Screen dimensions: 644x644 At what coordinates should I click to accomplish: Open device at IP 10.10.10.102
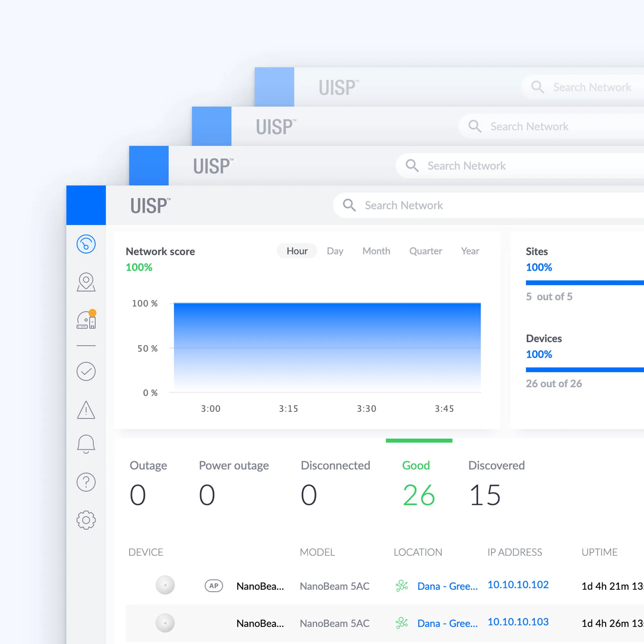click(518, 585)
